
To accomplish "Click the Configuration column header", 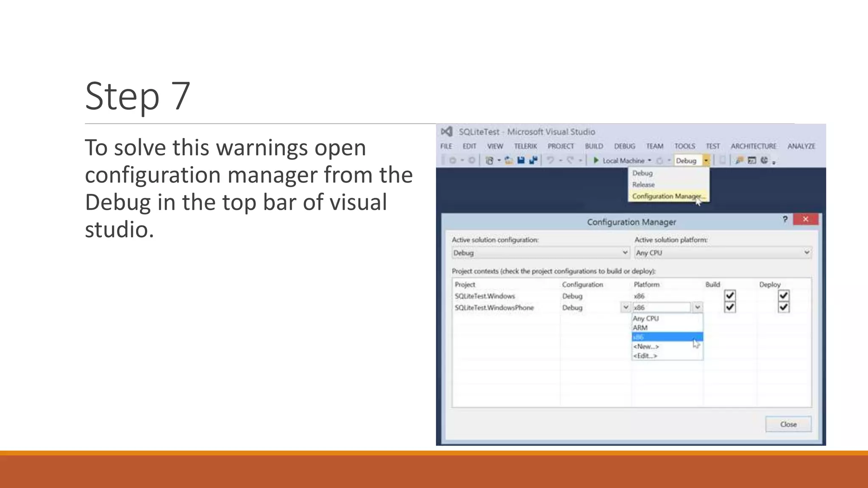I will pos(582,284).
